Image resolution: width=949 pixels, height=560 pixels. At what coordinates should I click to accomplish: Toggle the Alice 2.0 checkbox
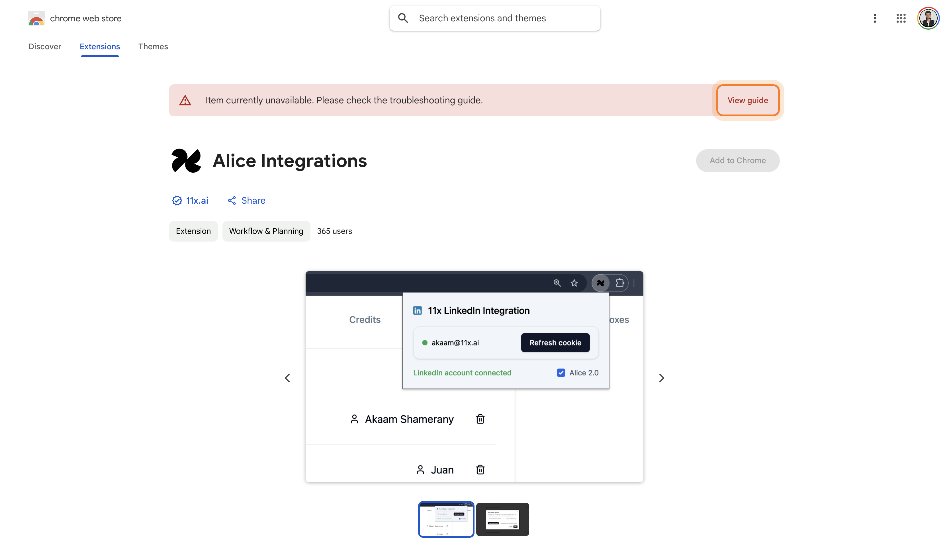tap(561, 373)
